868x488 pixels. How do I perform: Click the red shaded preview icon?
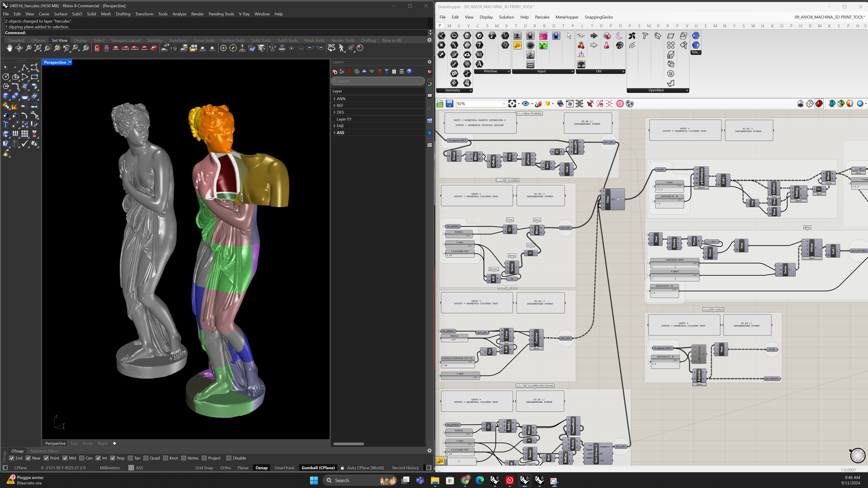click(819, 104)
